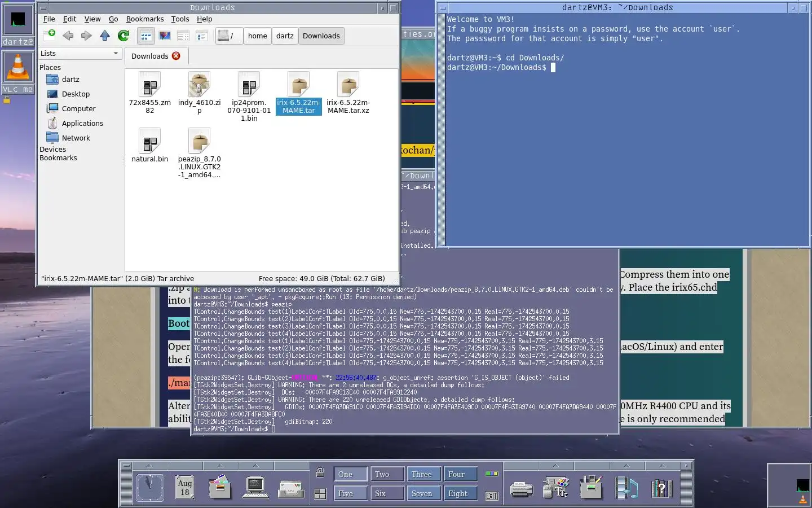Select the 72x8455.zm82 file icon

(x=149, y=85)
